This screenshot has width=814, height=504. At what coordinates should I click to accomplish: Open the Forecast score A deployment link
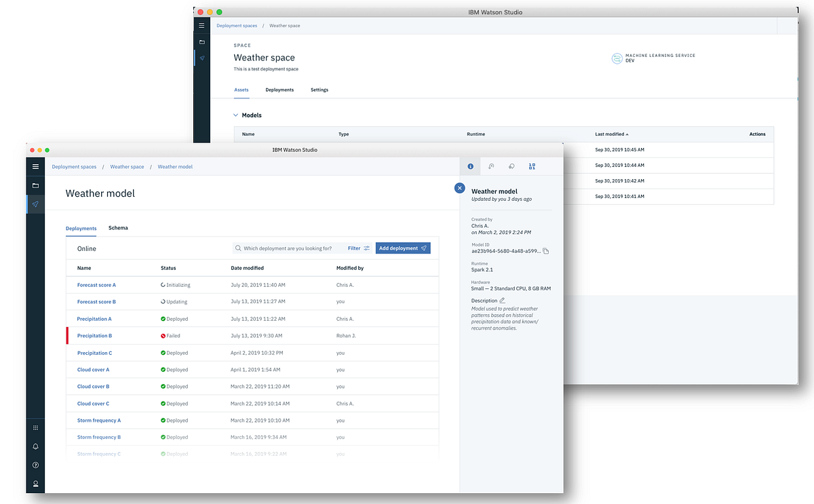click(x=96, y=285)
